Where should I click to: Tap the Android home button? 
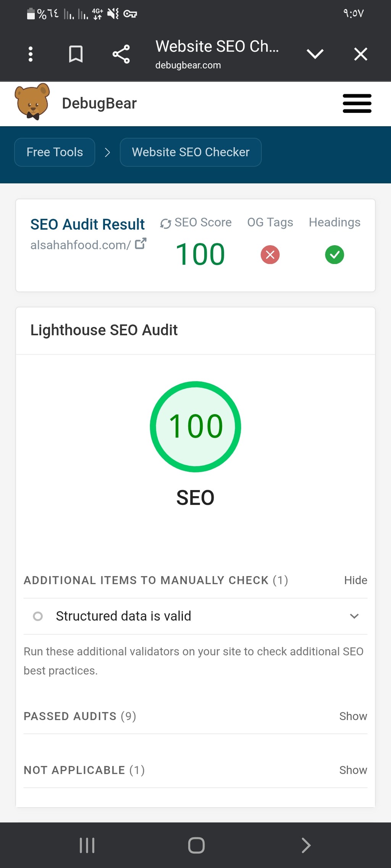pyautogui.click(x=196, y=845)
